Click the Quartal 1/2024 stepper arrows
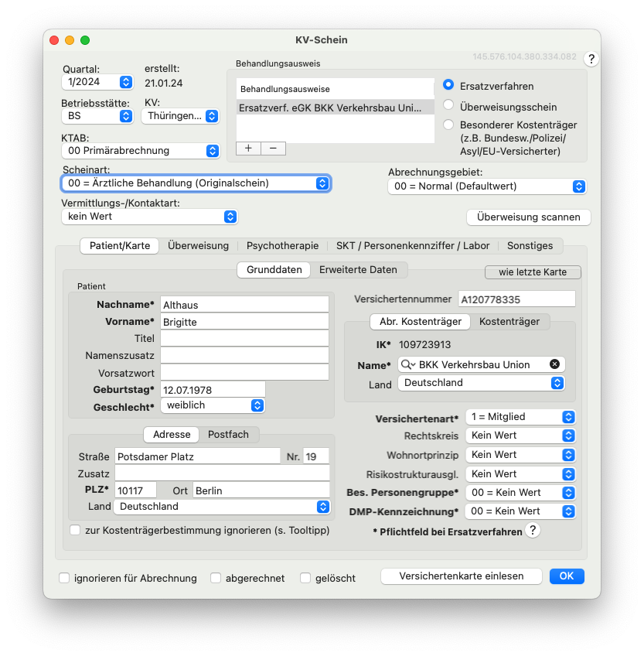Image resolution: width=644 pixels, height=656 pixels. click(x=126, y=82)
